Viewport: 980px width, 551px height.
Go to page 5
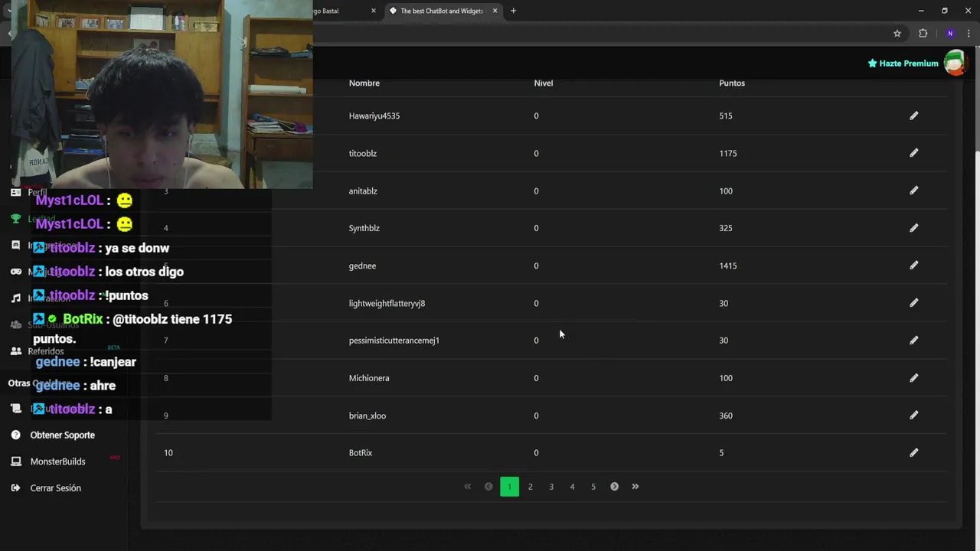(593, 487)
